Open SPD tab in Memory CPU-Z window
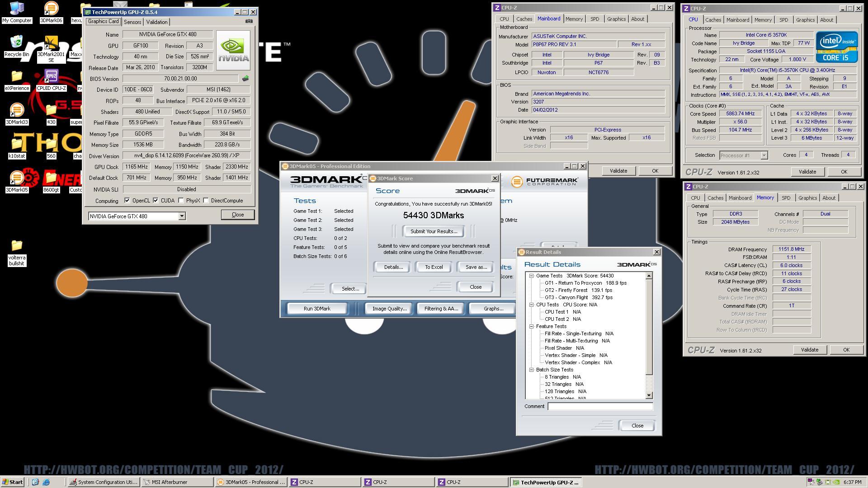The image size is (868, 488). tap(786, 198)
